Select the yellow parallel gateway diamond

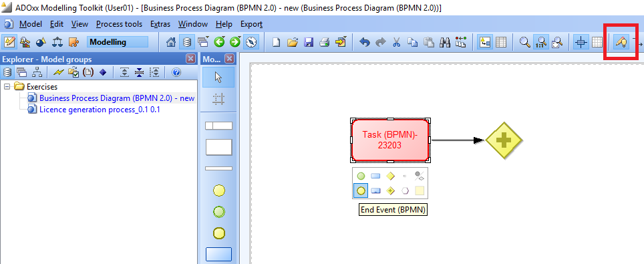point(504,140)
